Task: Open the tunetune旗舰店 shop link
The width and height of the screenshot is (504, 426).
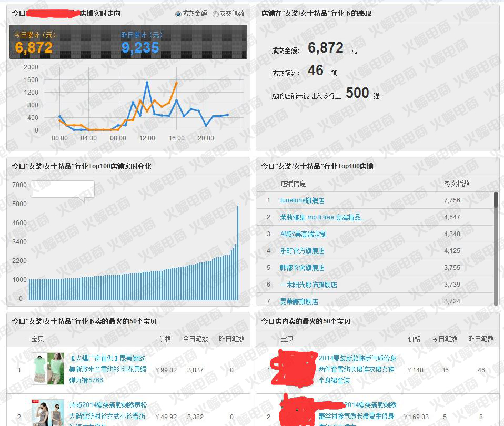Action: 302,200
